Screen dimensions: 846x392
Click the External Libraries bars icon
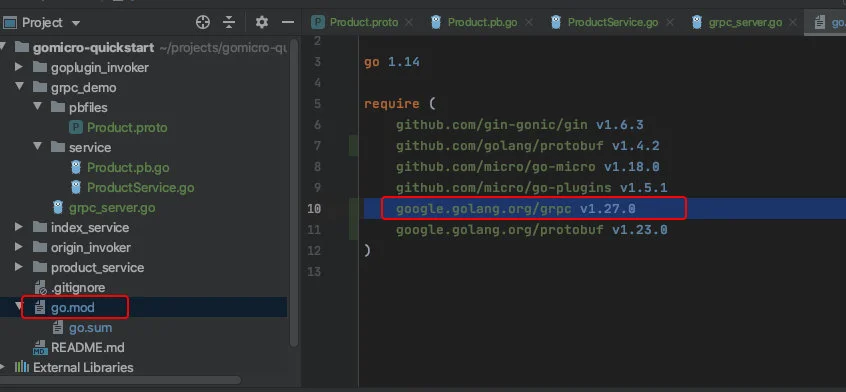pos(22,367)
